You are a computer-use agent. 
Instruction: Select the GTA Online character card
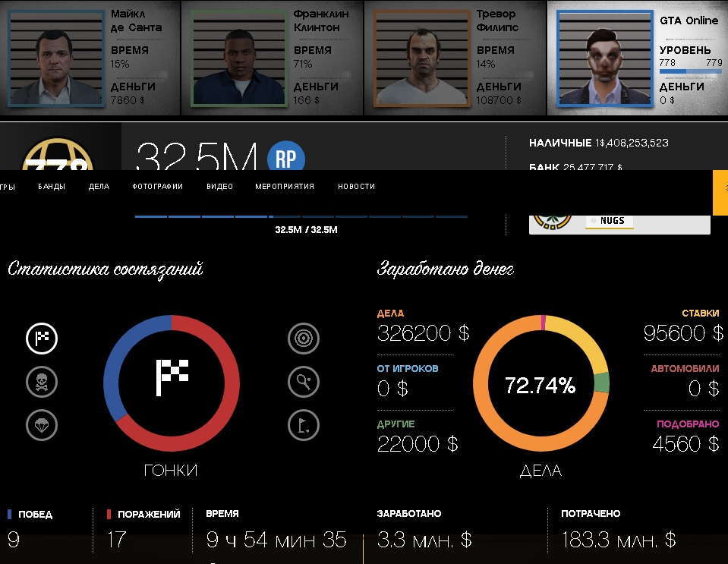(x=638, y=58)
